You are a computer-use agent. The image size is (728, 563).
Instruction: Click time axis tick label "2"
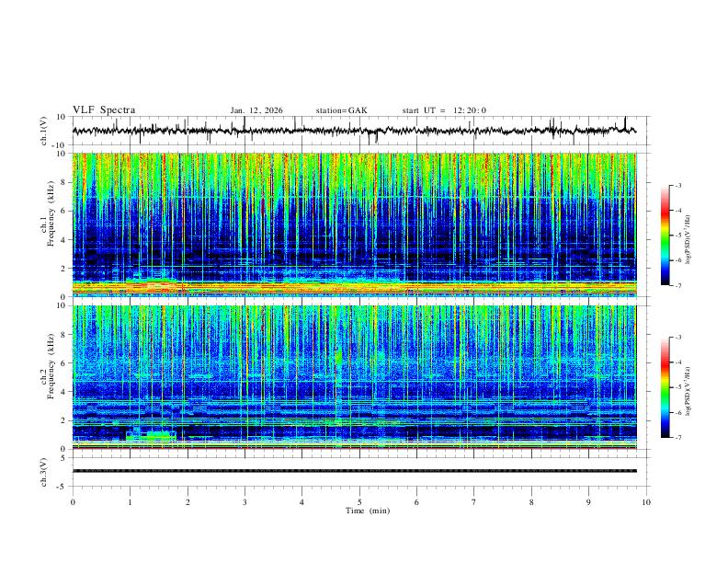coord(188,502)
